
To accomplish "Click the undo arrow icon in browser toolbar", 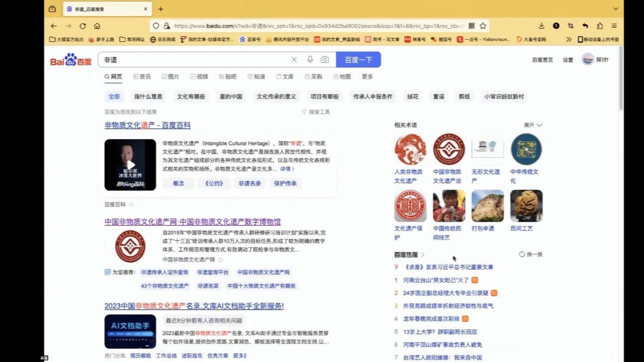I will tap(585, 26).
